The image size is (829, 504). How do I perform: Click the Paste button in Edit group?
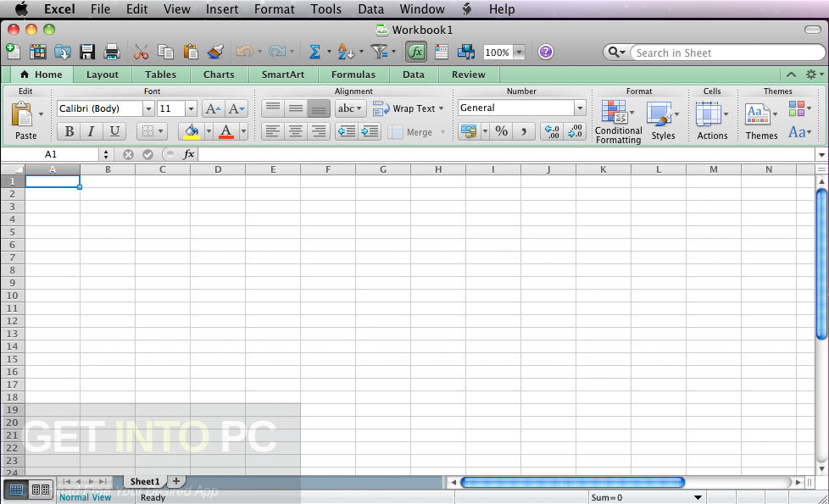coord(25,120)
